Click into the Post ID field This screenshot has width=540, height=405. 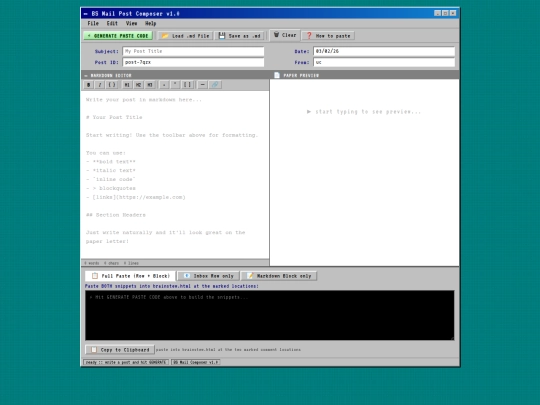pos(193,62)
